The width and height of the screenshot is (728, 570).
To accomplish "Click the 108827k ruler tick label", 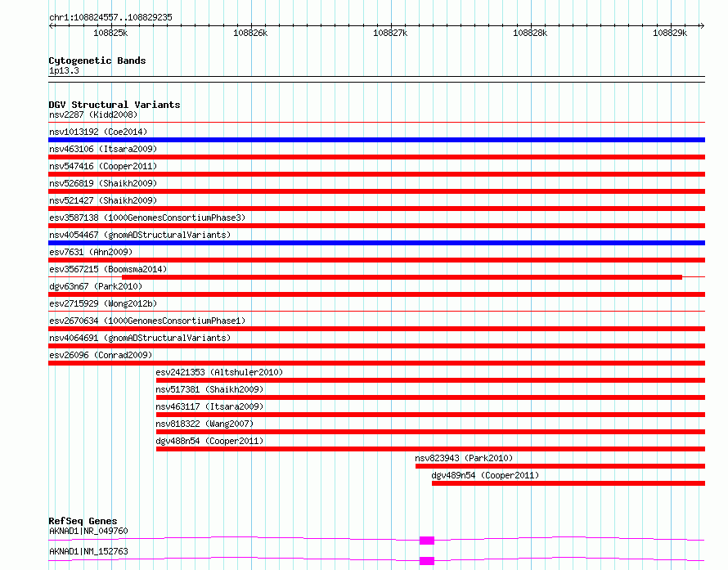I will tap(390, 33).
